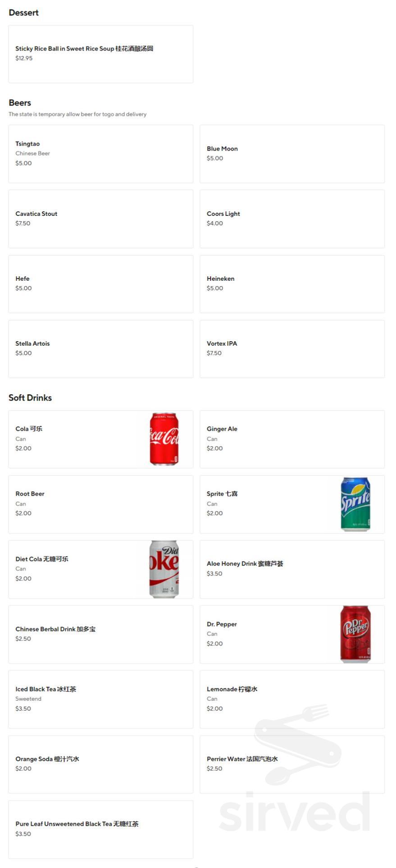Click the Hefe beer card

pyautogui.click(x=100, y=284)
